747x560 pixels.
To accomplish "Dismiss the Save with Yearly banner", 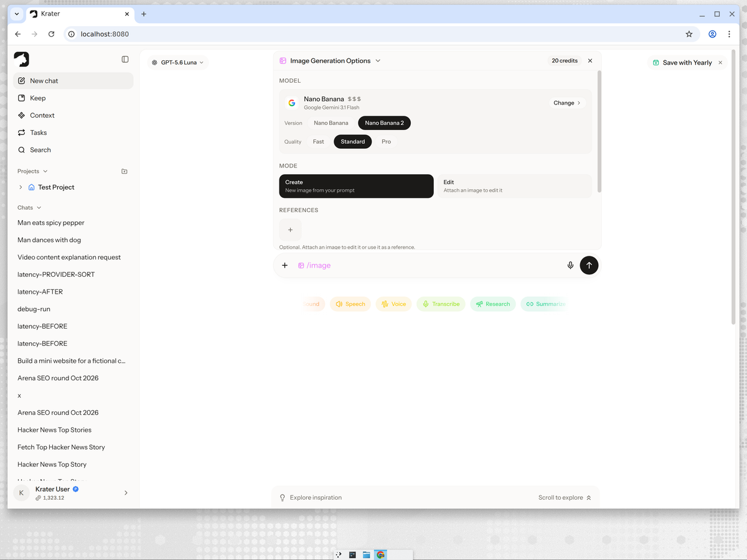I will tap(720, 63).
